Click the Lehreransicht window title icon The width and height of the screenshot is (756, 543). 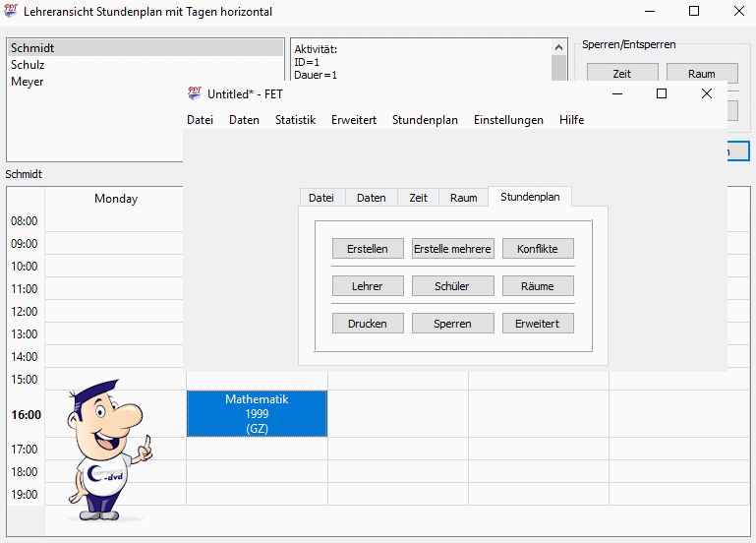(x=11, y=12)
